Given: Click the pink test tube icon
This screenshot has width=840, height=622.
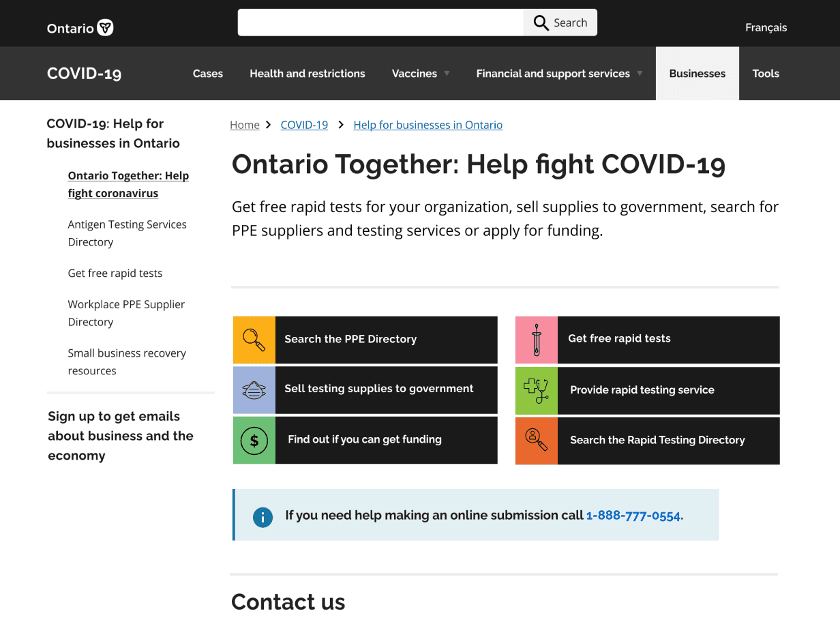Looking at the screenshot, I should coord(537,339).
